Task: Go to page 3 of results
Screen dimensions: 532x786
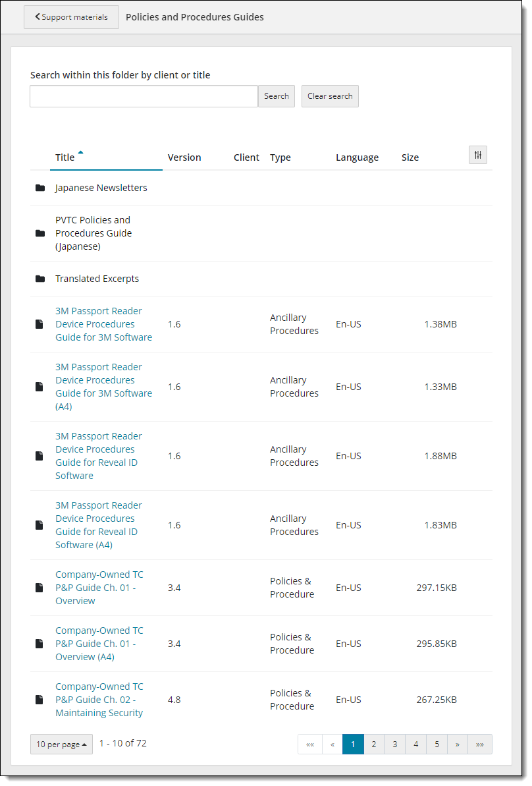Action: click(394, 744)
